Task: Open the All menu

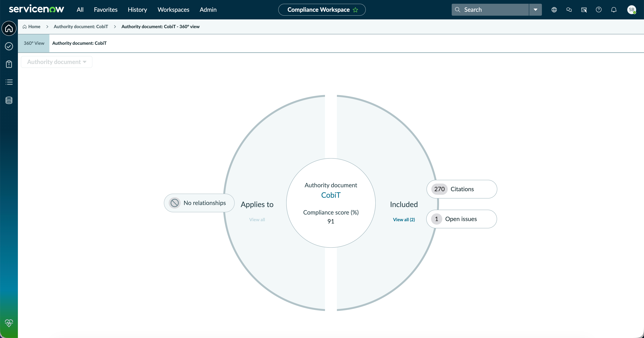Action: [x=80, y=10]
